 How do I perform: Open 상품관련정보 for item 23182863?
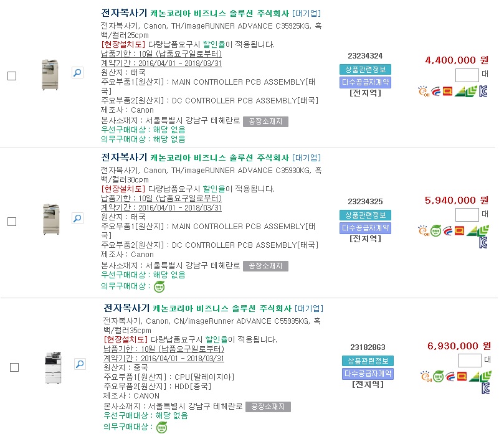[x=368, y=361]
